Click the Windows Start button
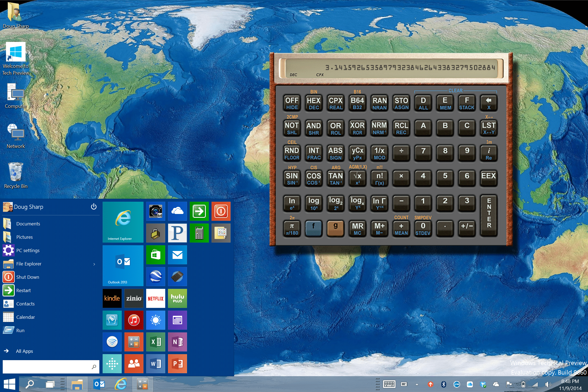Image resolution: width=588 pixels, height=392 pixels. pyautogui.click(x=10, y=384)
